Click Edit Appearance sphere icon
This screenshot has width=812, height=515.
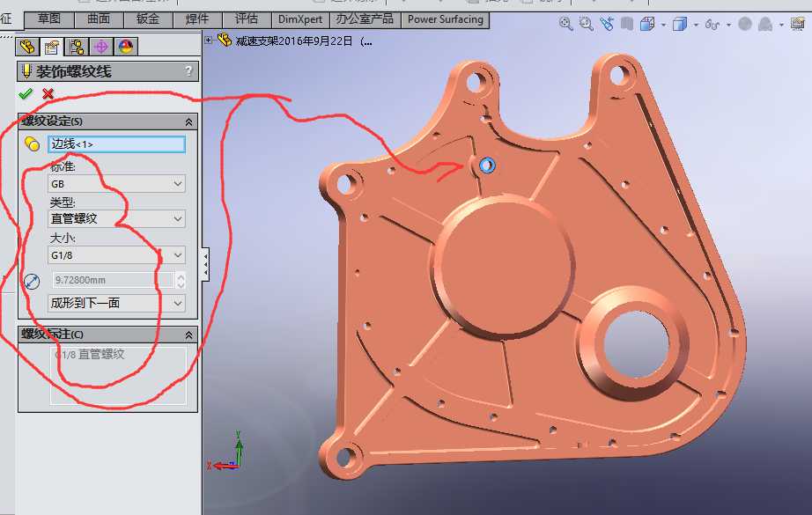point(745,24)
